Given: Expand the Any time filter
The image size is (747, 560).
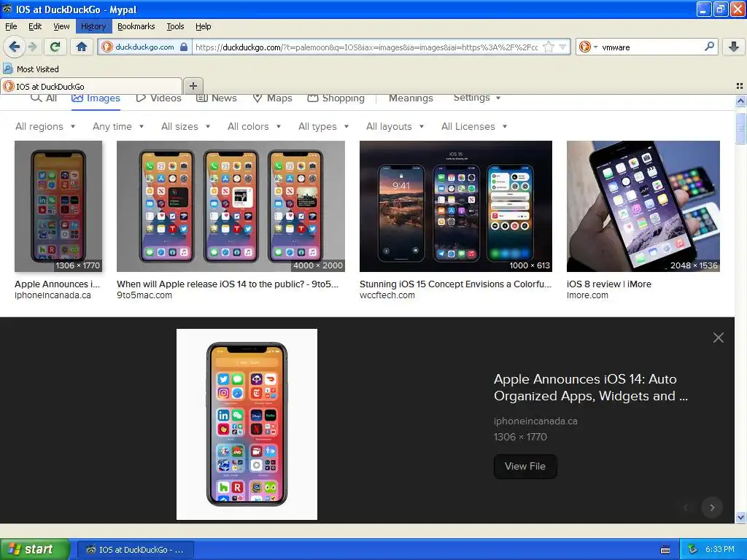Looking at the screenshot, I should click(118, 127).
